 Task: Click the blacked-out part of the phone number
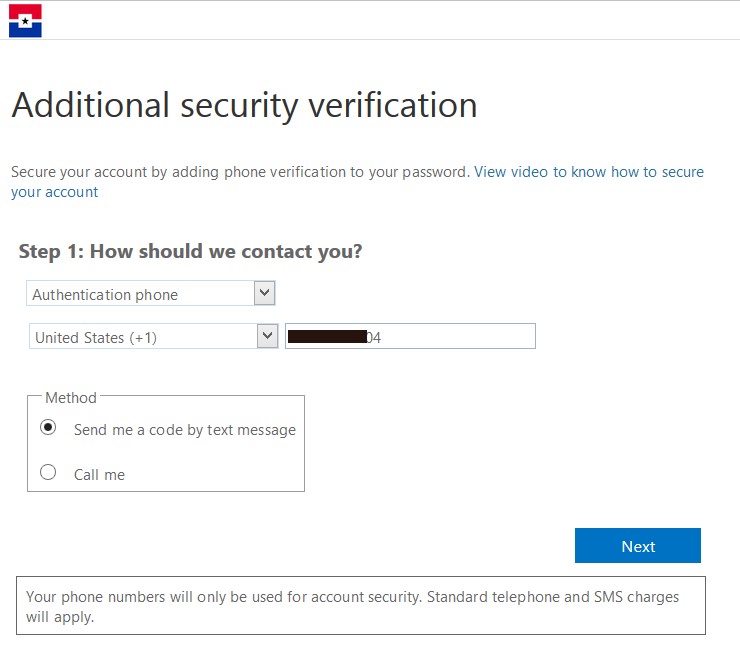click(326, 337)
